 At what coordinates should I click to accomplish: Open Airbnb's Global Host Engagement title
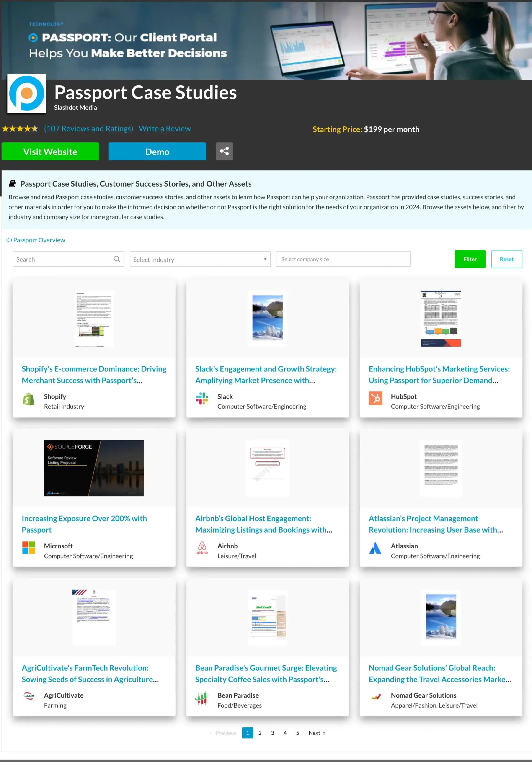(x=264, y=524)
